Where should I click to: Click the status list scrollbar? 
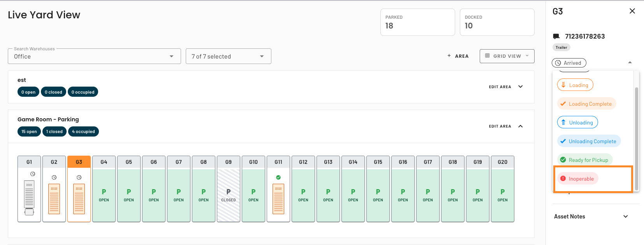[637, 138]
